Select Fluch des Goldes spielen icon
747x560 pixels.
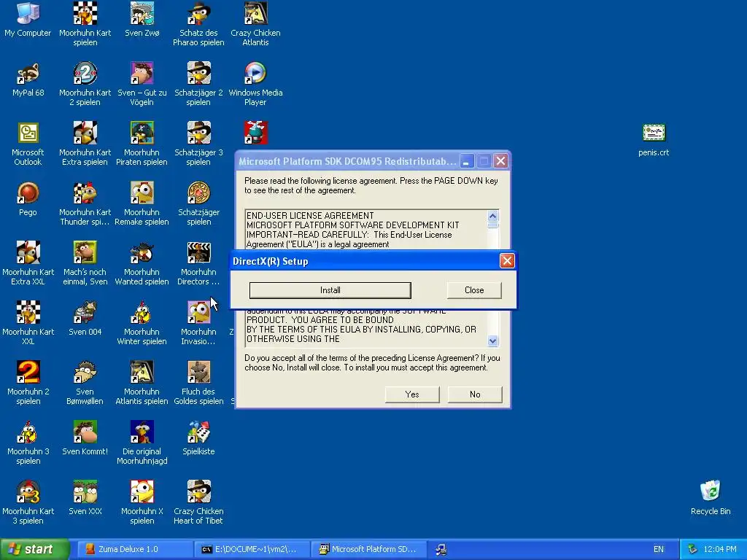click(198, 383)
